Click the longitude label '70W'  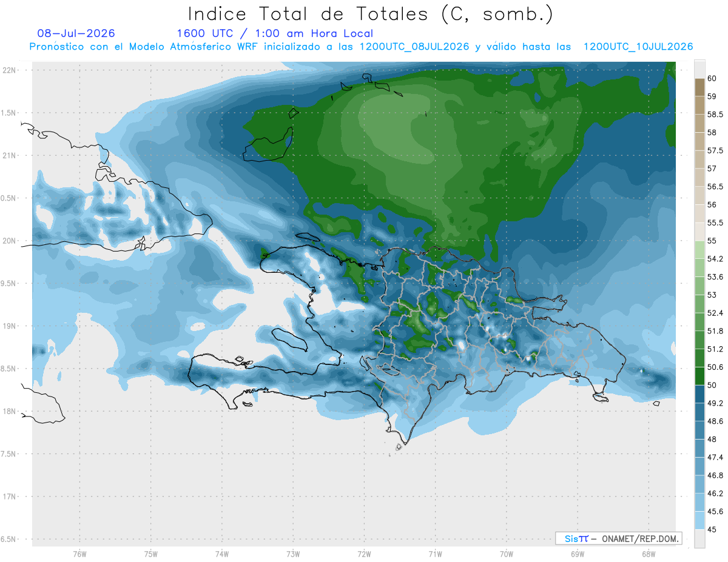[506, 554]
